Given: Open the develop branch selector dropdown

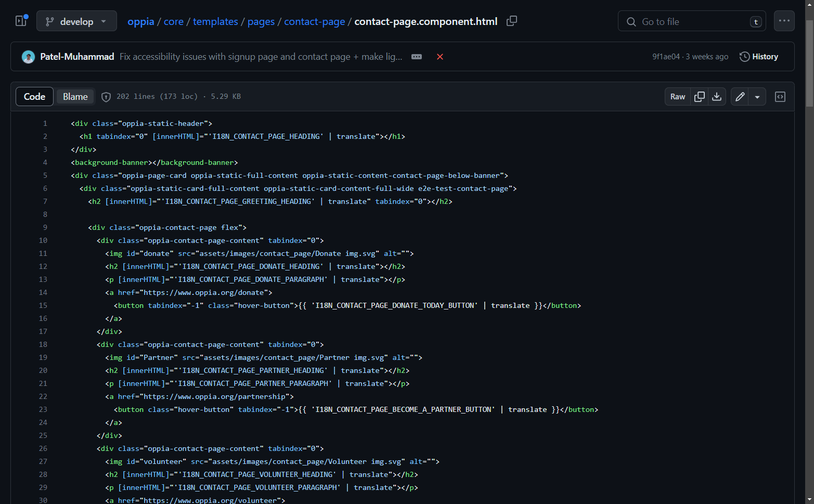Looking at the screenshot, I should point(76,21).
